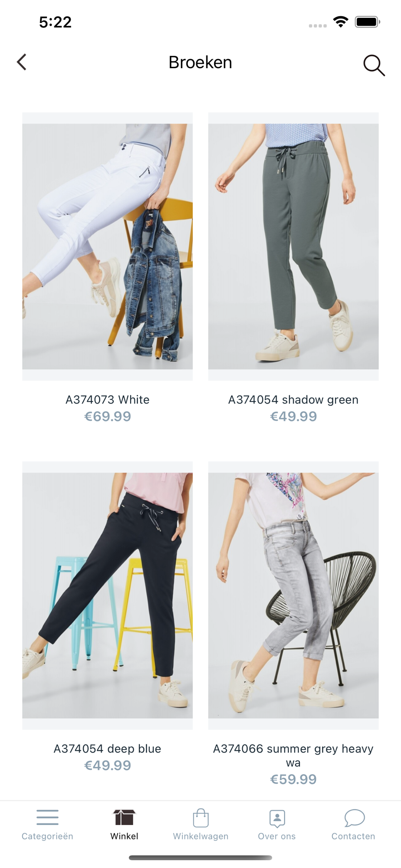
Task: Open the Winkelwagen shopping bag icon
Action: pyautogui.click(x=200, y=818)
